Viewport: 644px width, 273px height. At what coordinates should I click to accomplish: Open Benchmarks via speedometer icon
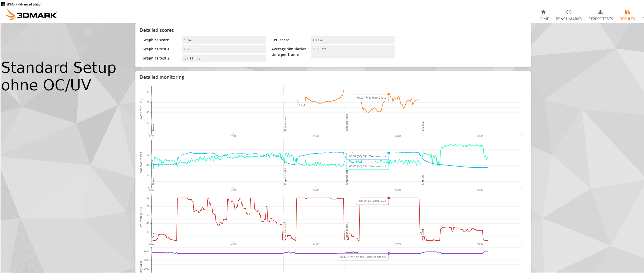pos(569,12)
